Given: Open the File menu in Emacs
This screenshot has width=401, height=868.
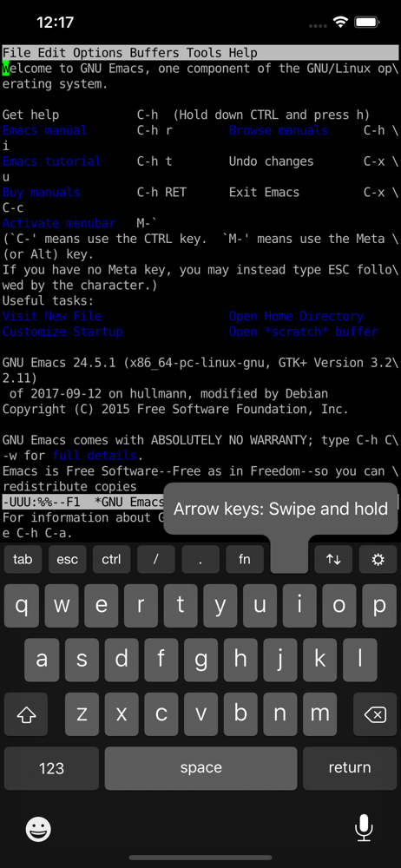Looking at the screenshot, I should [x=16, y=53].
